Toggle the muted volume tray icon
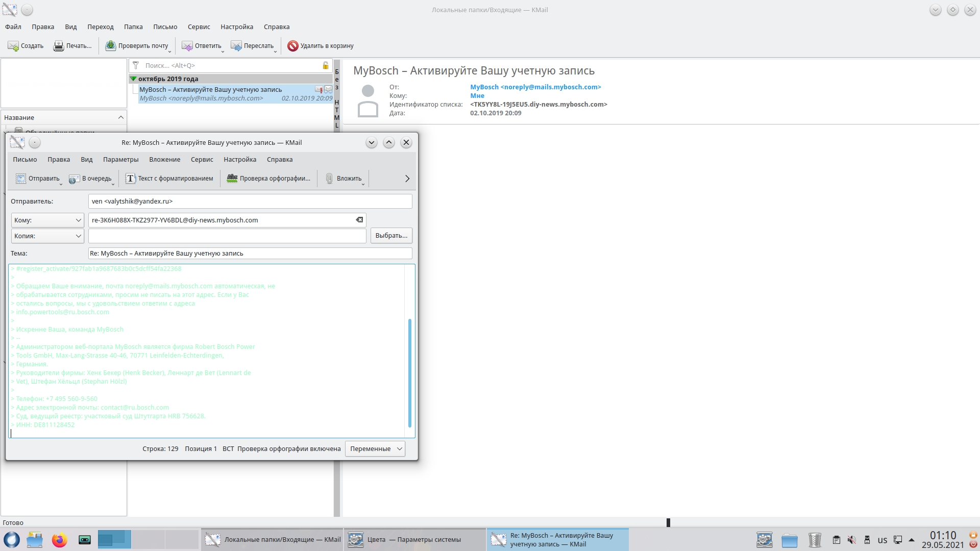This screenshot has height=551, width=980. pos(851,540)
